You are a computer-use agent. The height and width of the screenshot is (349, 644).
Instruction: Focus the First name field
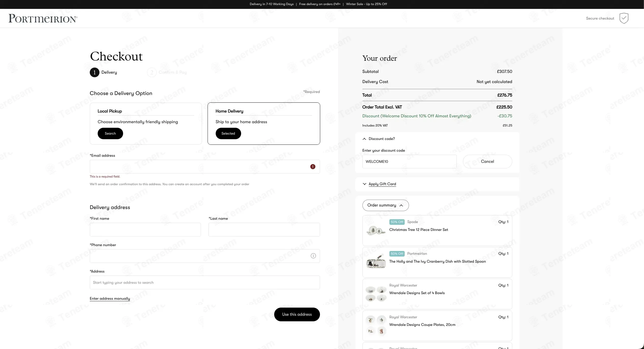tap(145, 230)
